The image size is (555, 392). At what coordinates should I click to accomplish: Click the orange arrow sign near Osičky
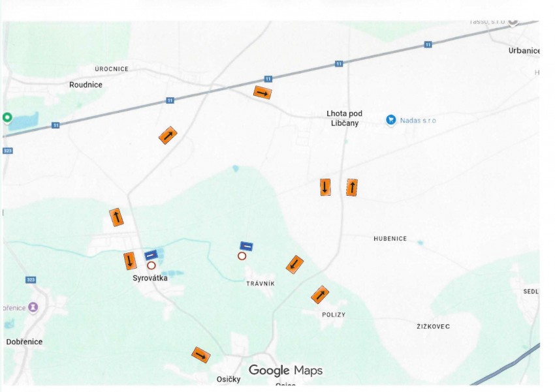pos(201,355)
